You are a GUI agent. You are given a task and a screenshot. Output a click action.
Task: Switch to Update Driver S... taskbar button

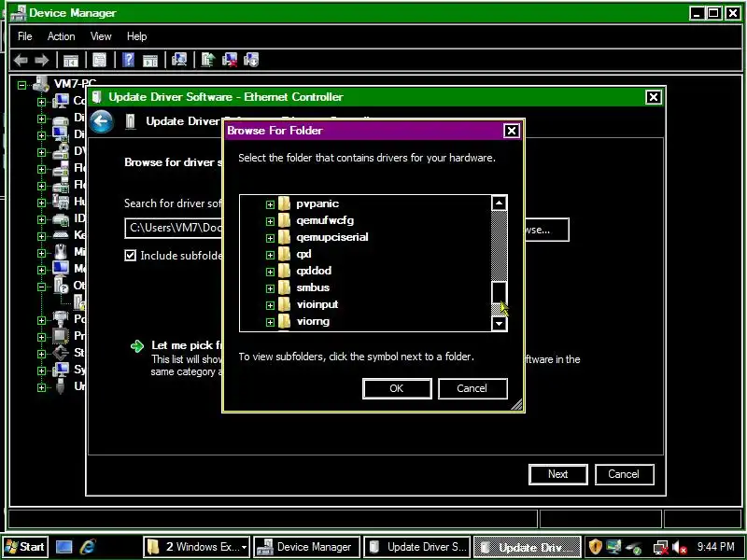pos(416,547)
